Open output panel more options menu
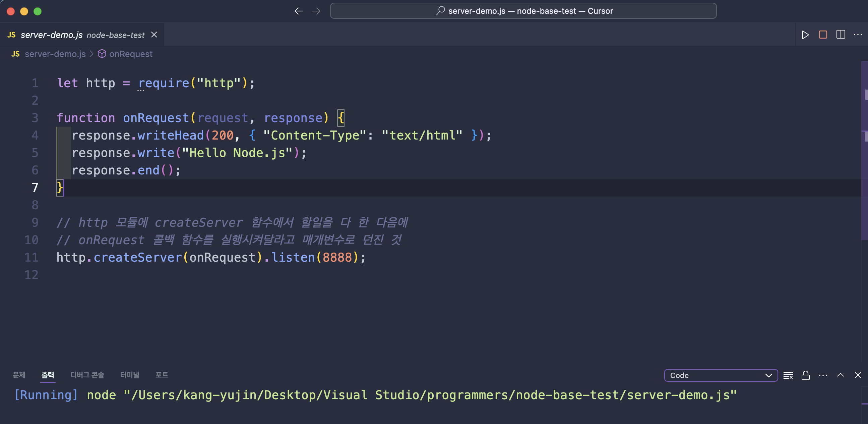Viewport: 868px width, 424px height. pos(823,375)
